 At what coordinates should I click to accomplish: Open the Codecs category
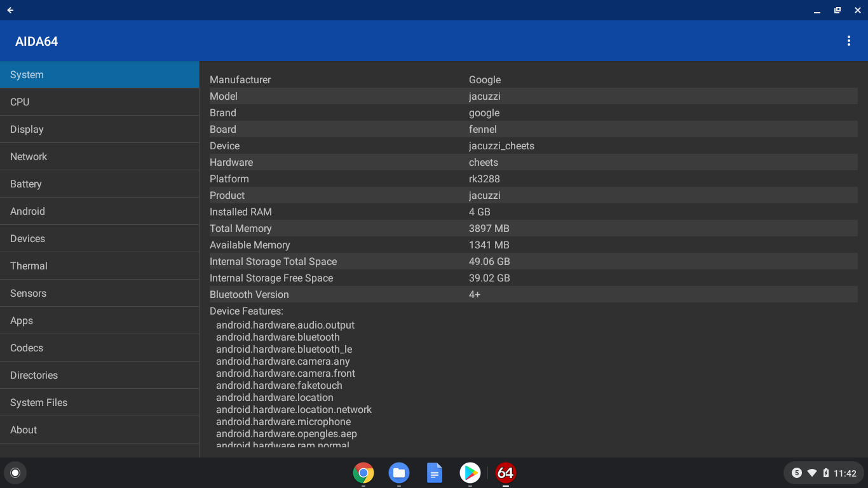point(100,348)
